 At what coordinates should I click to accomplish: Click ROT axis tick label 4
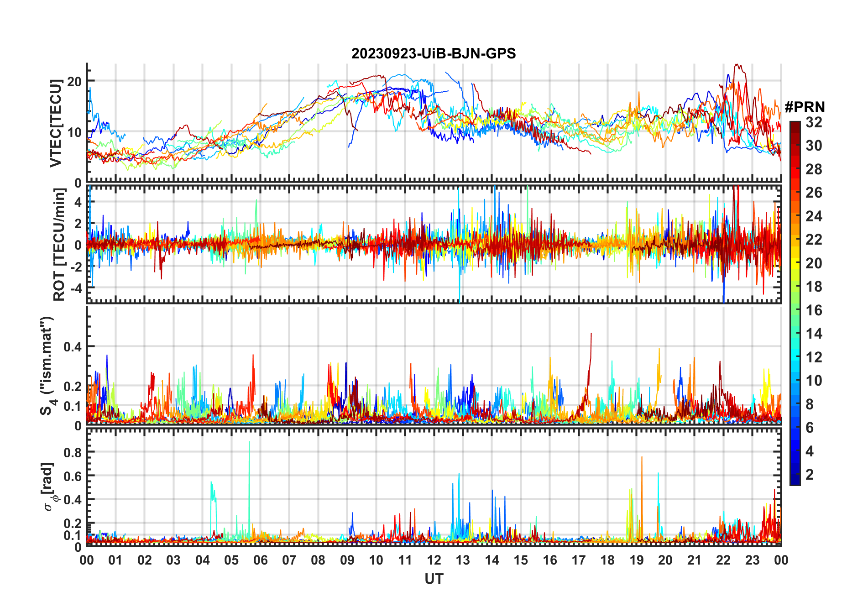78,202
